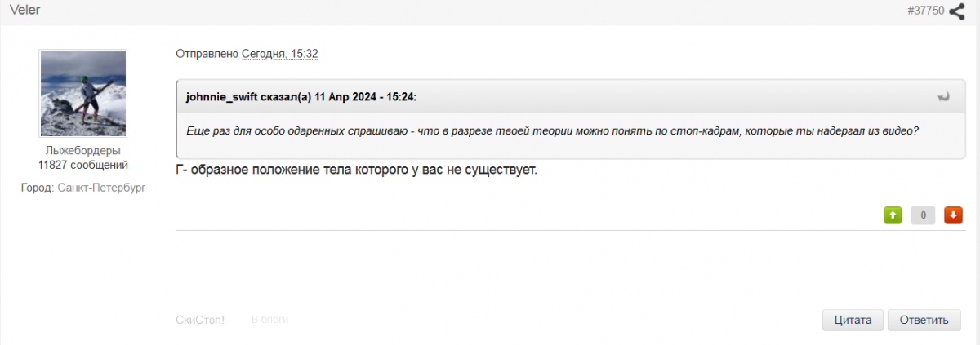The width and height of the screenshot is (980, 345).
Task: Open the faded В блоги link
Action: [x=269, y=320]
